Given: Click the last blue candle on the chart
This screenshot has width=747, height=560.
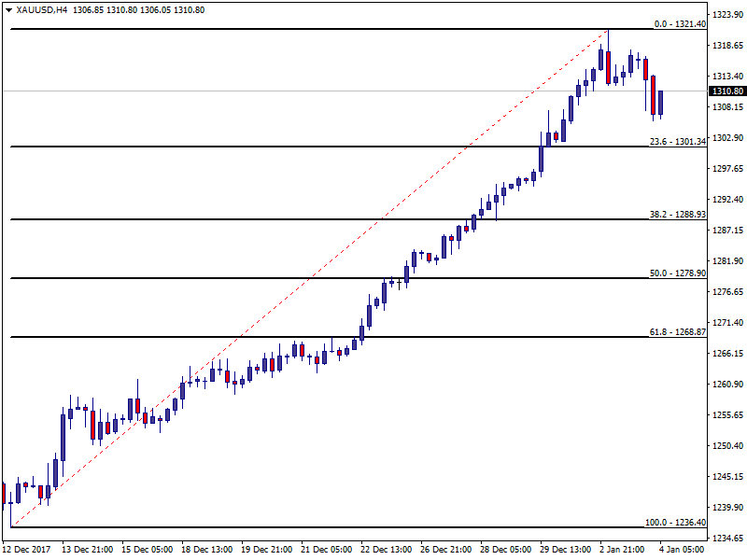Looking at the screenshot, I should [660, 103].
